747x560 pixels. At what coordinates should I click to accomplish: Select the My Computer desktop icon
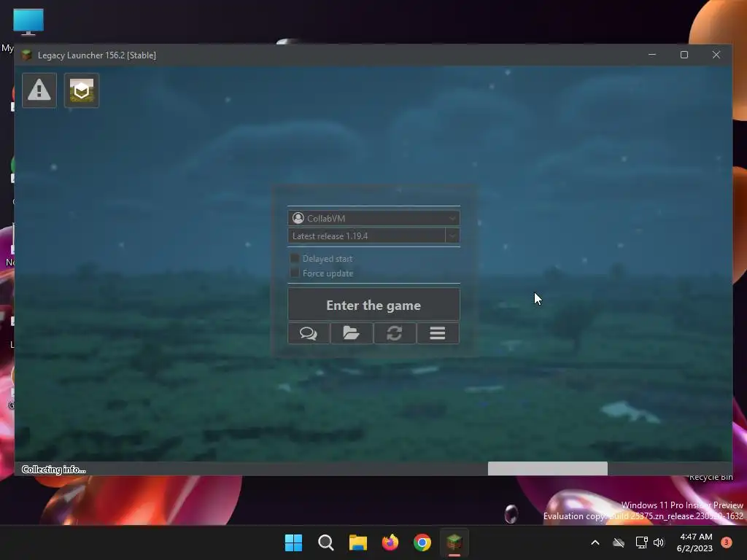[x=28, y=22]
